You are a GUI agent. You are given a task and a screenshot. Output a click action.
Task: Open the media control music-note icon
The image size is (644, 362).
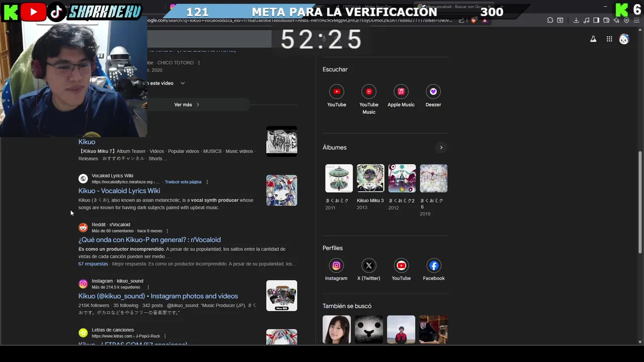coord(586,20)
